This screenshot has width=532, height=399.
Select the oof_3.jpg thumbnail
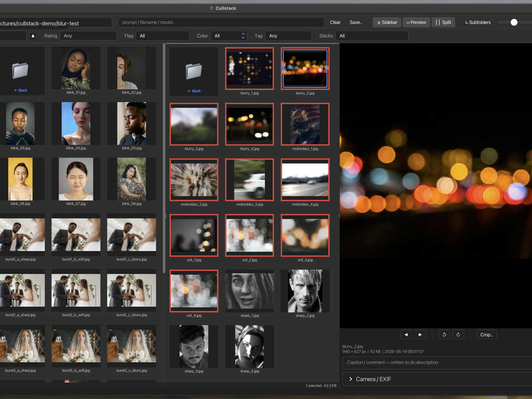305,235
